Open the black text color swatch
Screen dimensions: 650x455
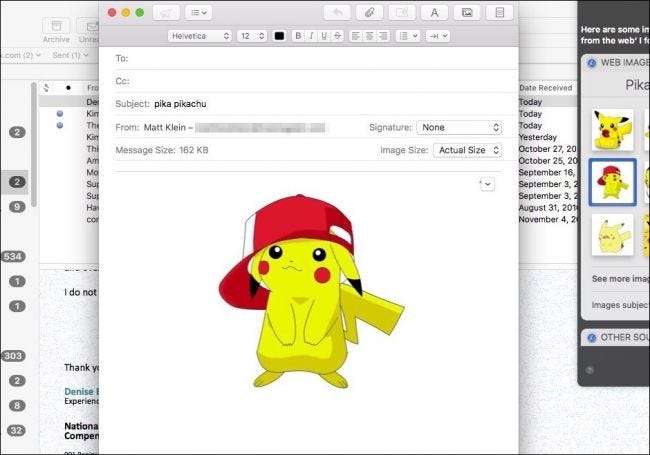click(279, 36)
